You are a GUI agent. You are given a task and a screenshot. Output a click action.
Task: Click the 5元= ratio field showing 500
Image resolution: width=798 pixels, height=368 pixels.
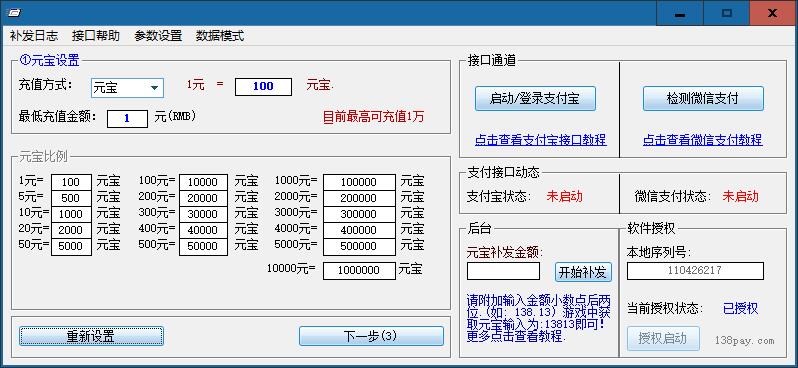pos(71,198)
